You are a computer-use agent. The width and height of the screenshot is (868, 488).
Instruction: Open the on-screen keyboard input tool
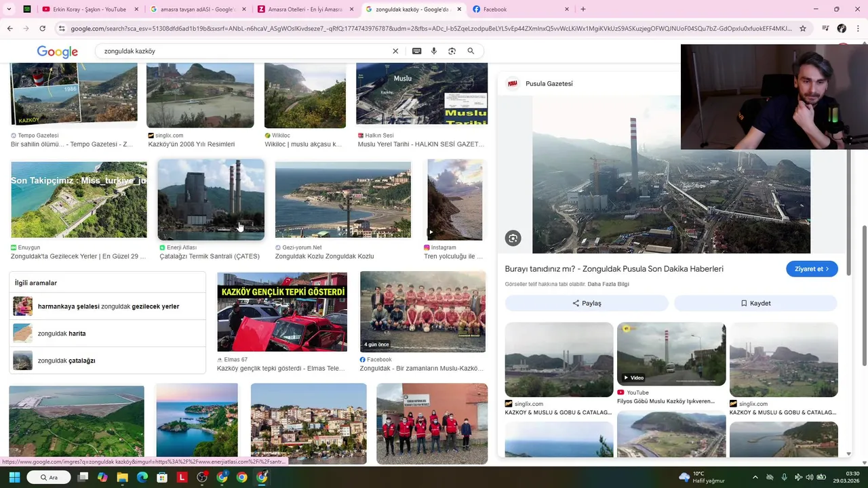416,52
